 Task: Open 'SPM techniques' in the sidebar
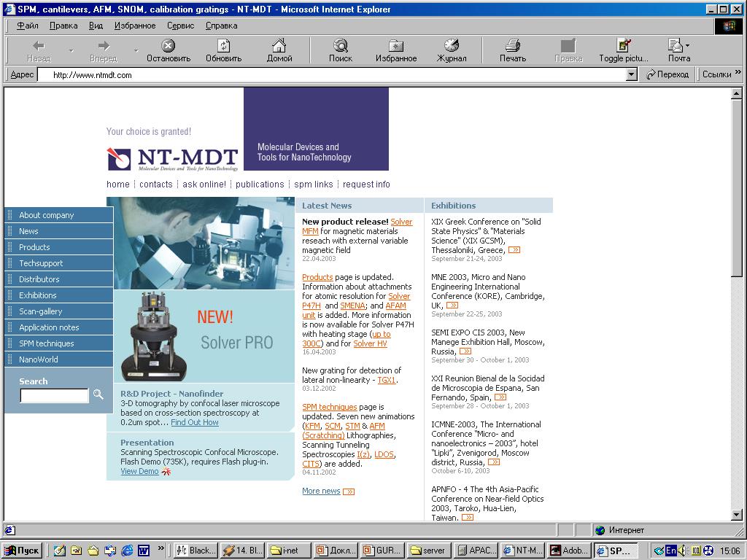point(59,343)
